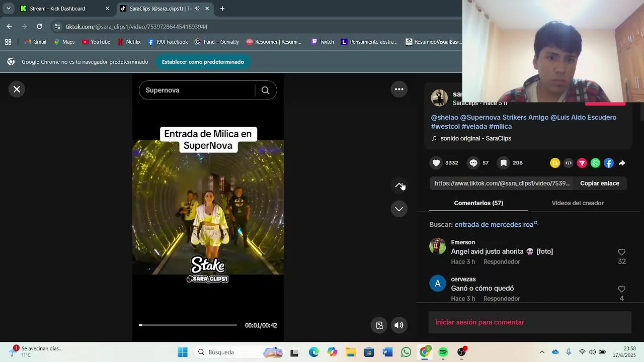Save video with bookmark icon
The image size is (644, 362).
[503, 163]
